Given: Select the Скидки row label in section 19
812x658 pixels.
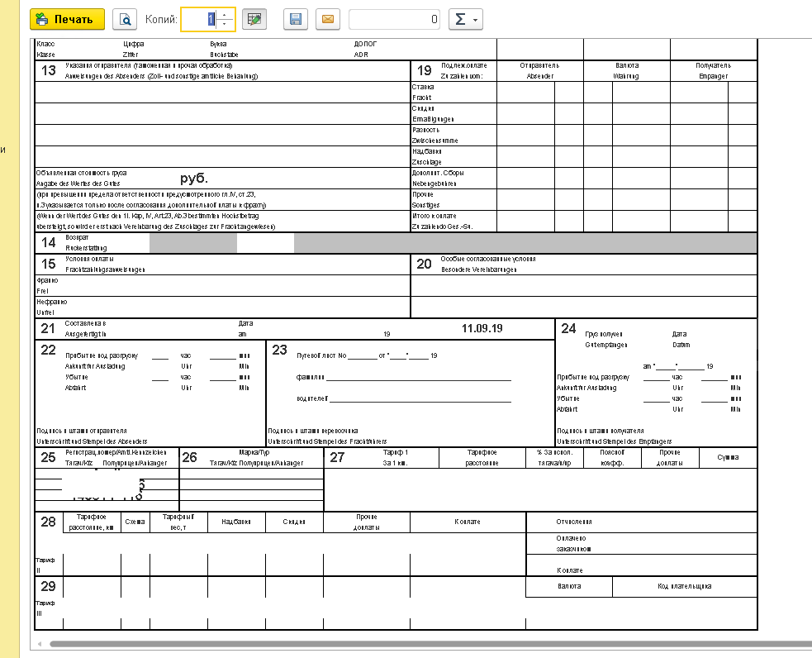Looking at the screenshot, I should tap(453, 114).
